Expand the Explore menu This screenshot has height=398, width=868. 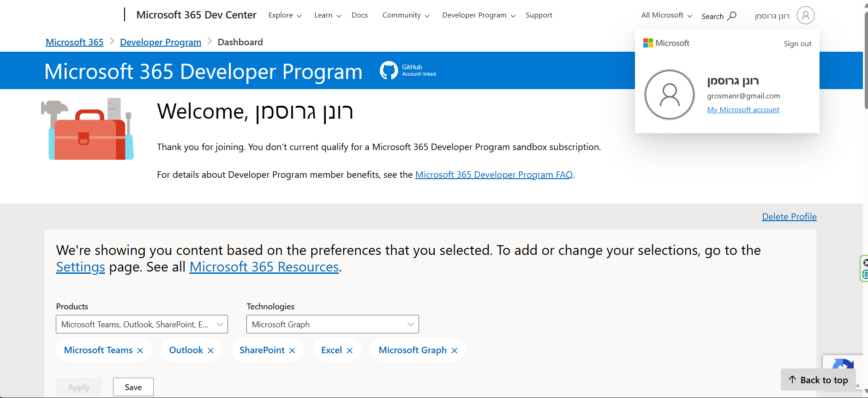point(285,15)
